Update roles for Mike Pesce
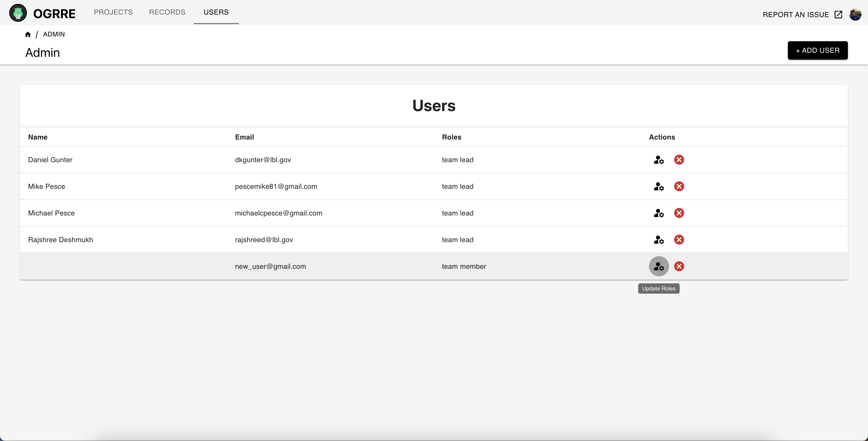The height and width of the screenshot is (441, 868). tap(659, 186)
